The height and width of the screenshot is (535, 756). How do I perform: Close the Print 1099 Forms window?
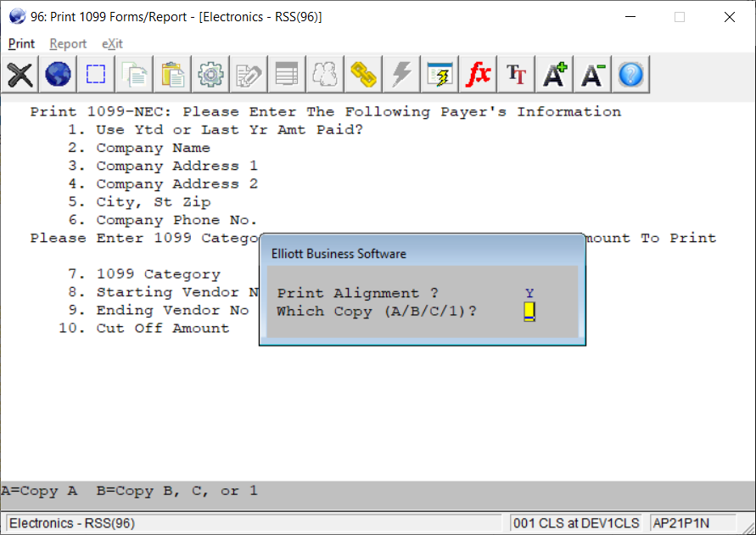click(x=730, y=17)
